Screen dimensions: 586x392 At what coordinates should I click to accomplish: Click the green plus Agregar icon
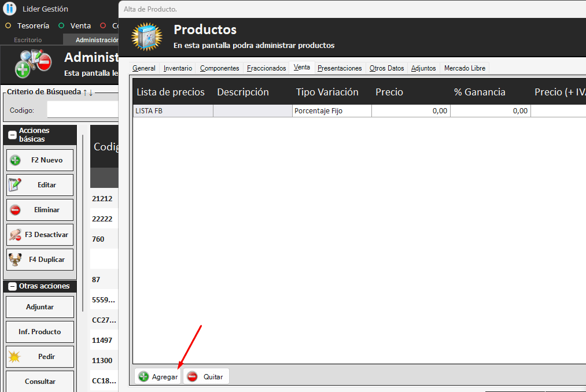[143, 376]
